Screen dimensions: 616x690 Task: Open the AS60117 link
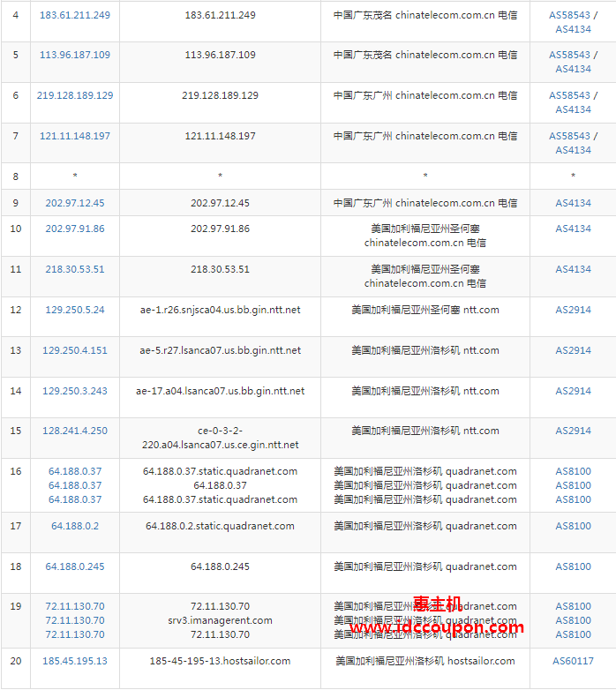coord(573,661)
